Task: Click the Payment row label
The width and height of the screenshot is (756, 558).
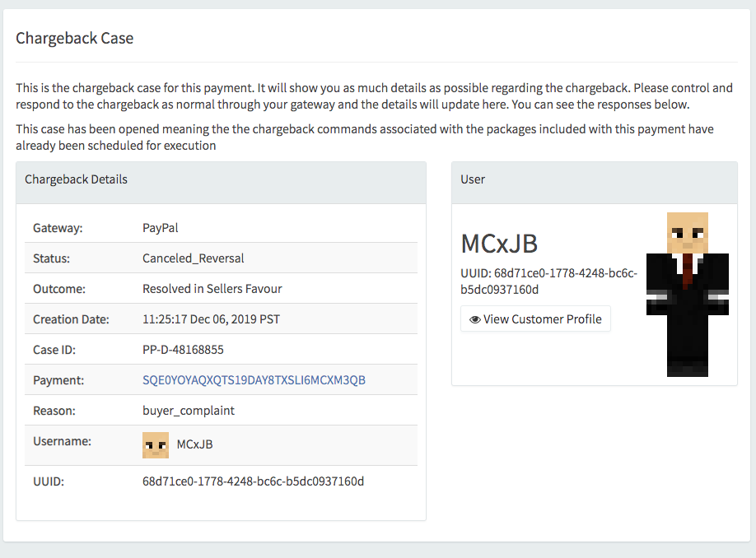Action: pos(58,380)
